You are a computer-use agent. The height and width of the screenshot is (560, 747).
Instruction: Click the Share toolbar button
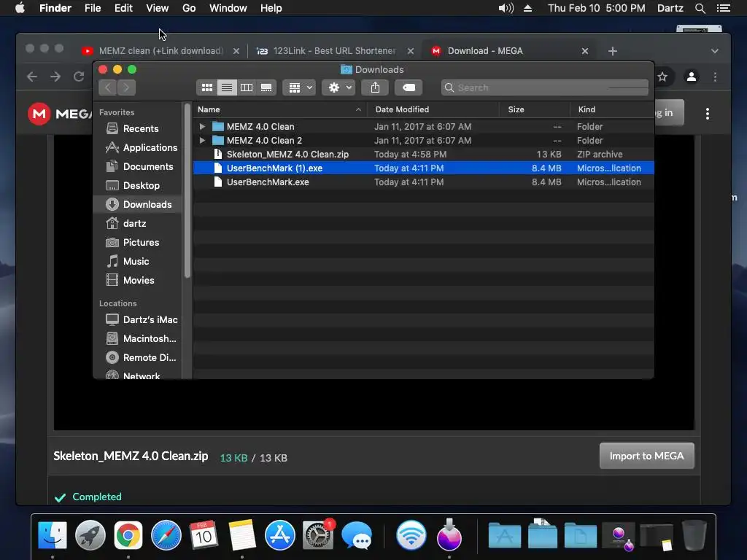(x=376, y=87)
